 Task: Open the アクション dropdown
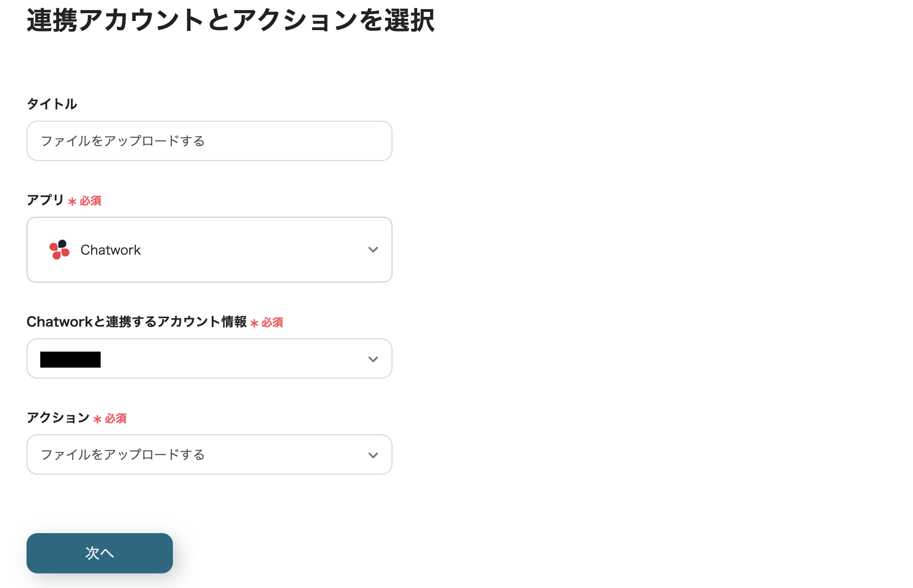[x=209, y=454]
